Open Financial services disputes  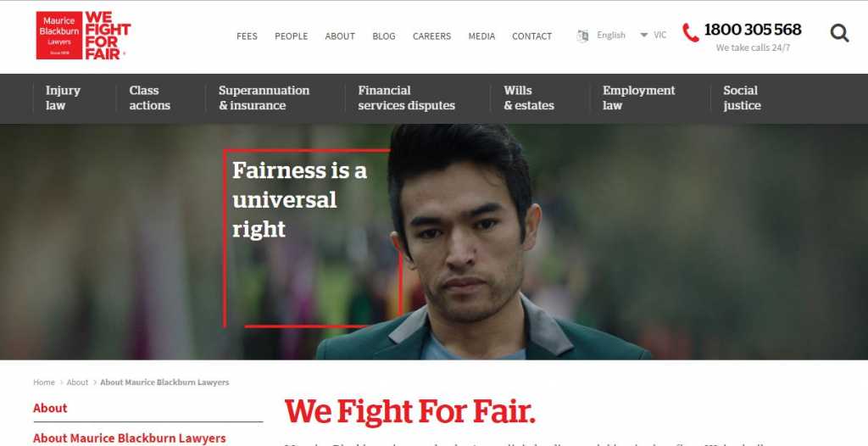pos(406,98)
